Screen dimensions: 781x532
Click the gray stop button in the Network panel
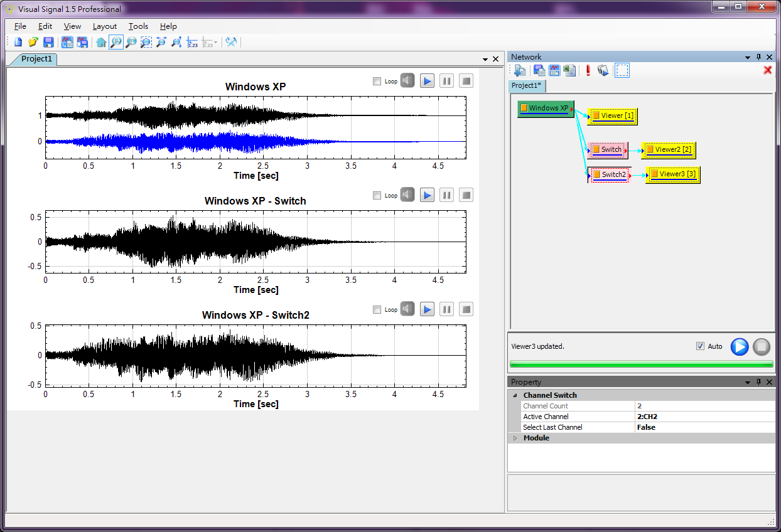[762, 346]
